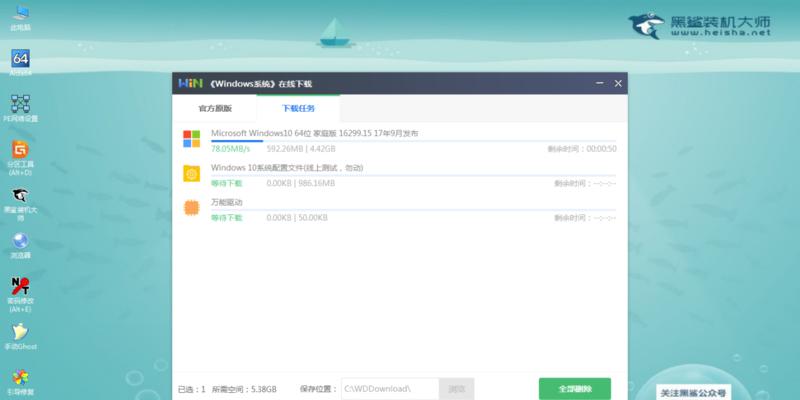This screenshot has height=400, width=800.
Task: Click the orange 万能驱动 driver icon
Action: click(192, 208)
